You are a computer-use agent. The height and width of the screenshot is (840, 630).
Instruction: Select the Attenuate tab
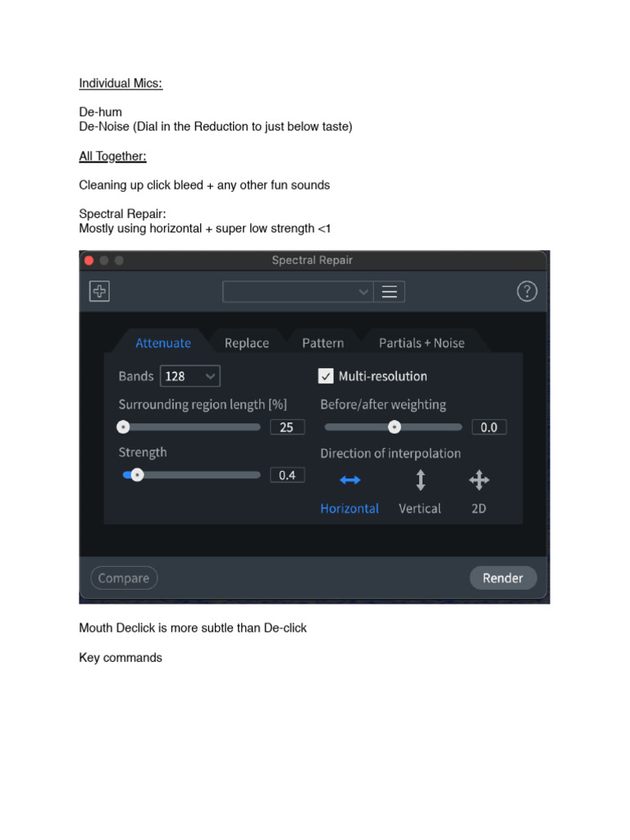[163, 343]
